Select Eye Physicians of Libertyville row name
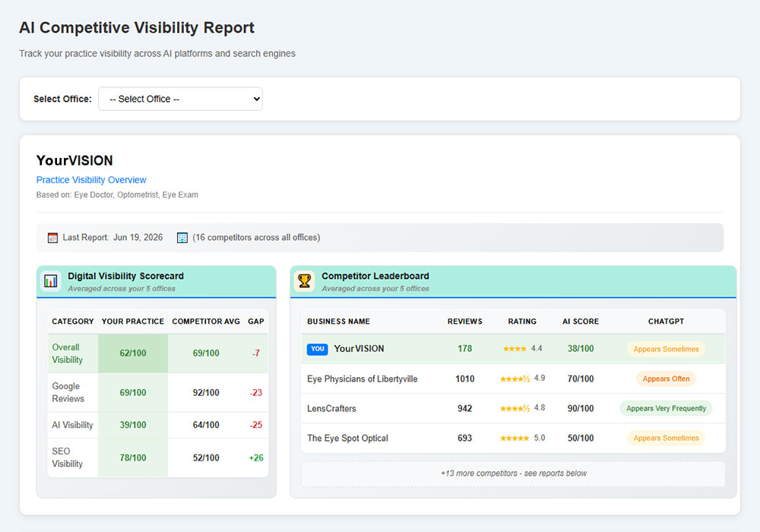Screen dimensions: 760x532 pos(362,379)
